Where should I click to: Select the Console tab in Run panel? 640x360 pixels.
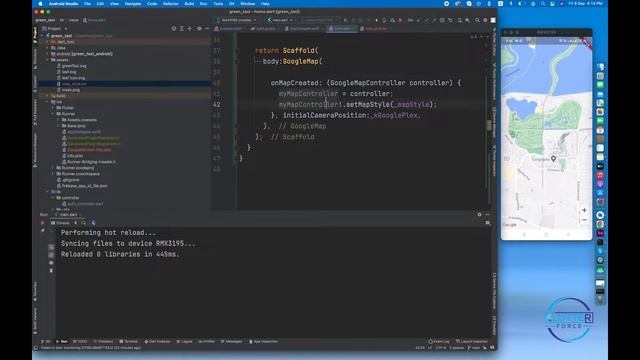point(60,223)
